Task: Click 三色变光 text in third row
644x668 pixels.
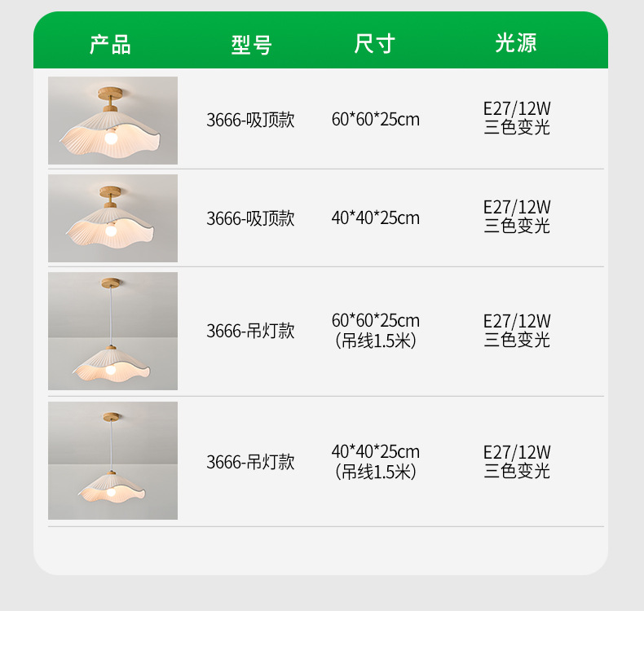Action: pyautogui.click(x=517, y=340)
